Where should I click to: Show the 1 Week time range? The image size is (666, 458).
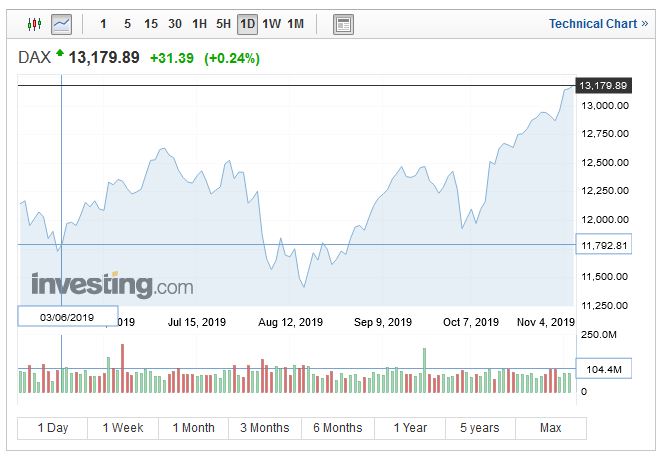(123, 428)
